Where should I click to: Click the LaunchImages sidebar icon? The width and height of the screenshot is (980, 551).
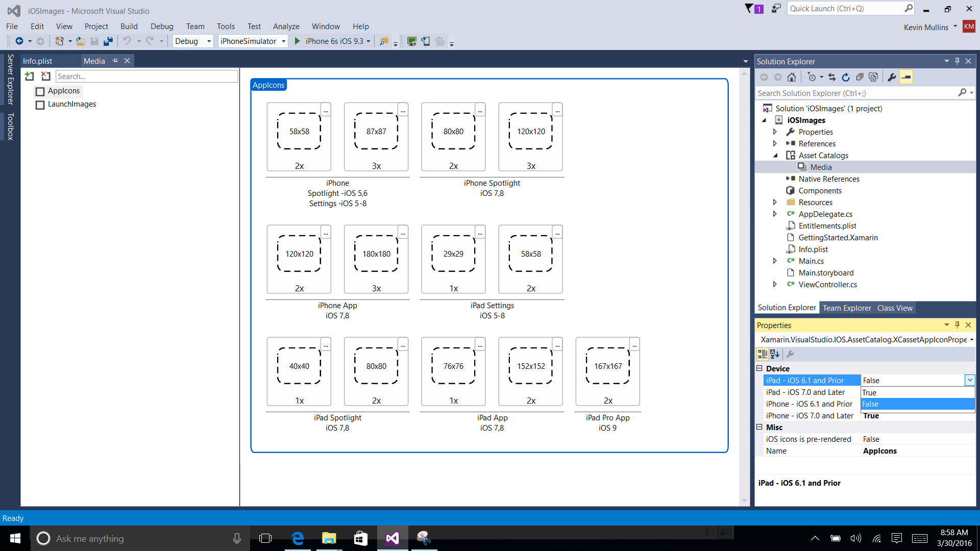[x=40, y=104]
